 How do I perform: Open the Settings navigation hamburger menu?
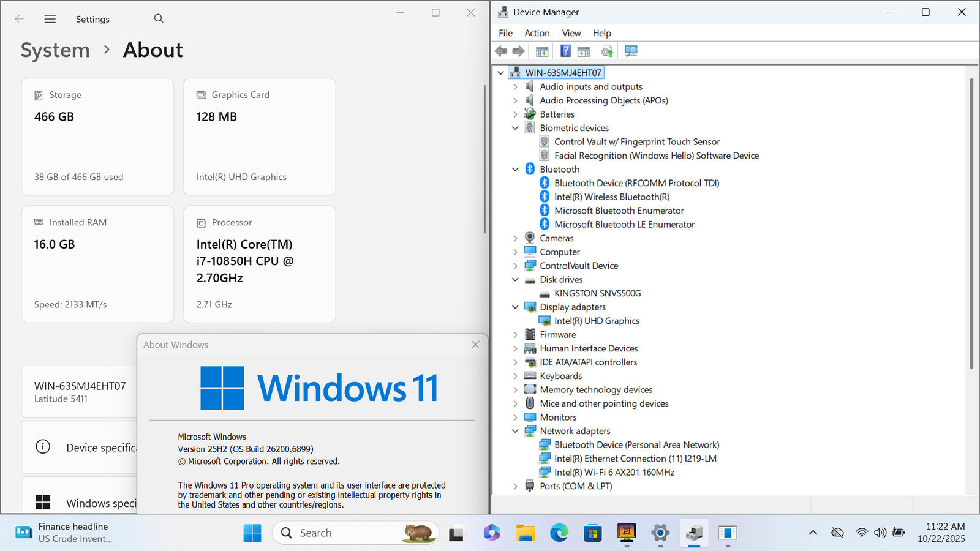pyautogui.click(x=50, y=19)
